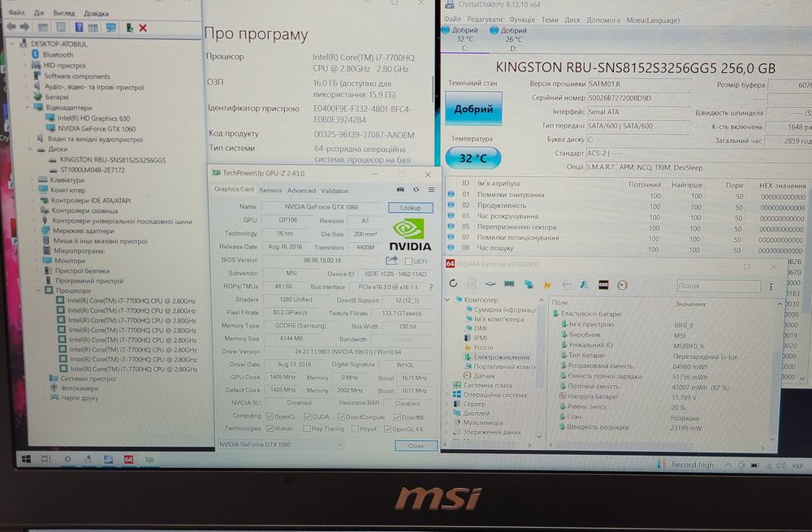Click the GPU-Z refresh icon

(x=416, y=189)
